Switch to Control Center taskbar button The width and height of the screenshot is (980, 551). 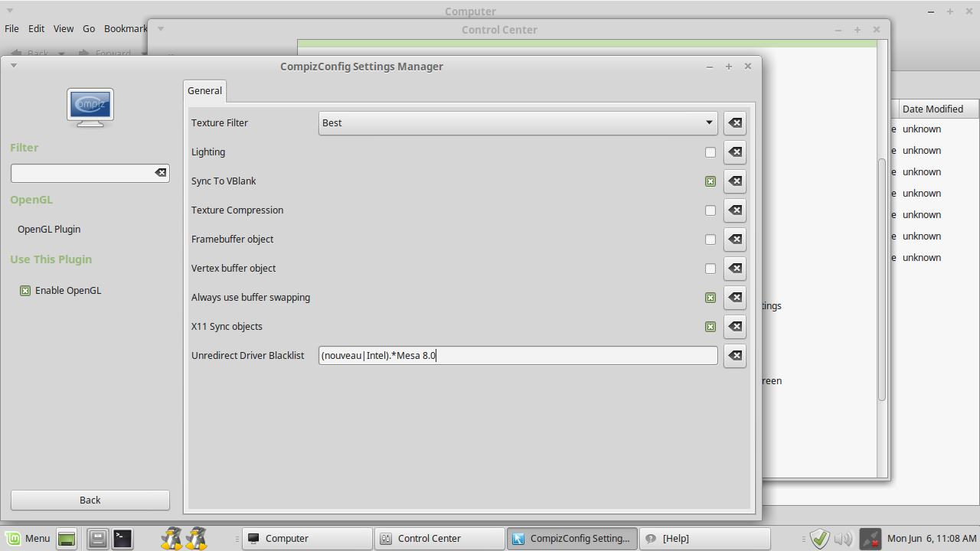[x=439, y=539]
